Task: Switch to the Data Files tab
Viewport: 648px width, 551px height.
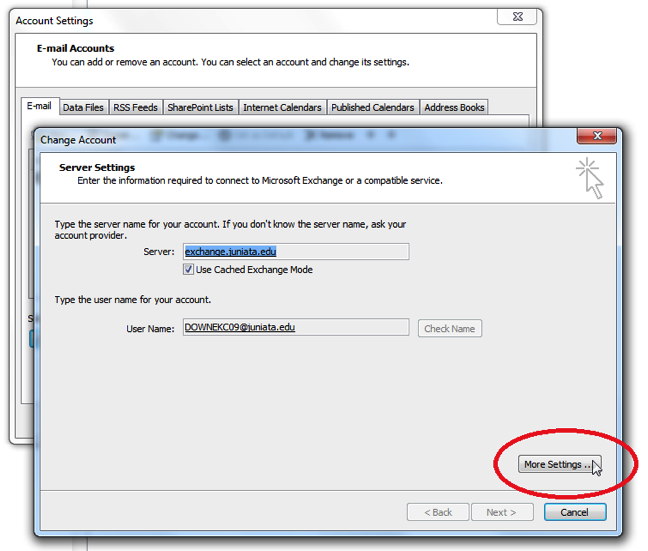Action: [x=83, y=107]
